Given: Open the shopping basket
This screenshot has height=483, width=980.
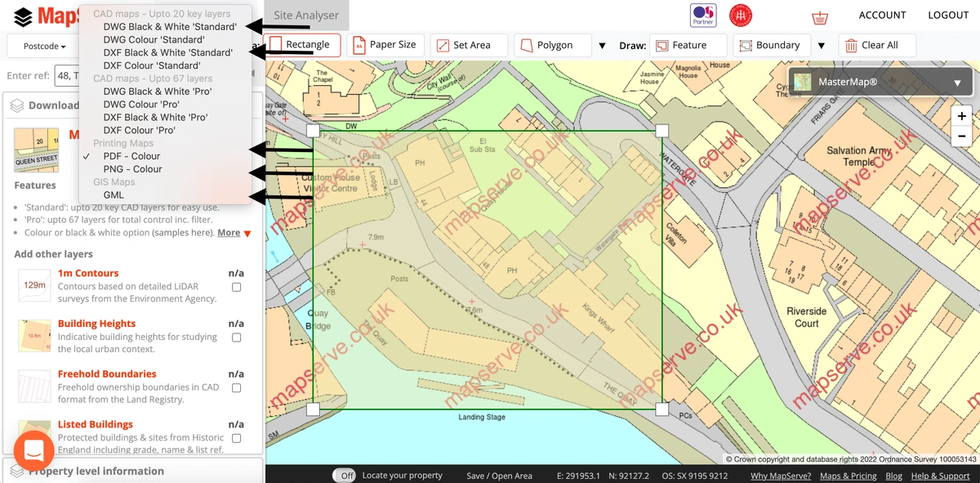Looking at the screenshot, I should [x=819, y=16].
